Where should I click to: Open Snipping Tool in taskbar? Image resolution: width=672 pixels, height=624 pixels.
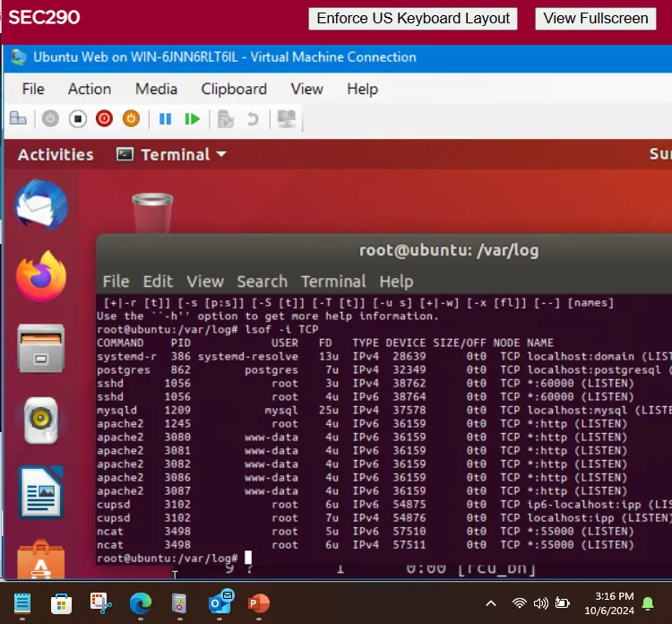click(x=100, y=603)
